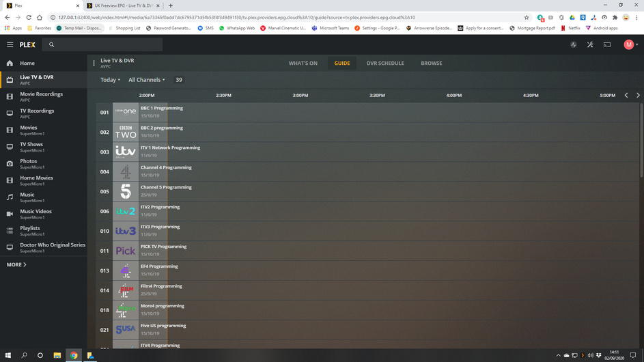Open the Plex activity icon
Image resolution: width=644 pixels, height=362 pixels.
pos(574,44)
